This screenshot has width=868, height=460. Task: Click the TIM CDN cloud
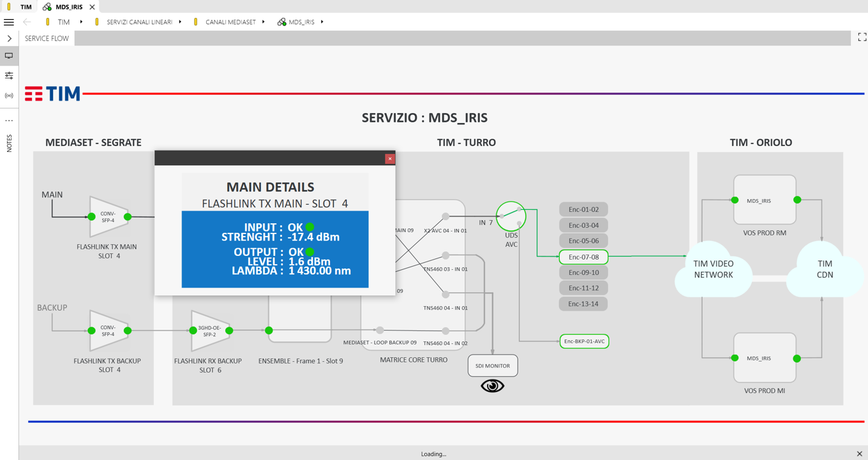[x=825, y=269]
